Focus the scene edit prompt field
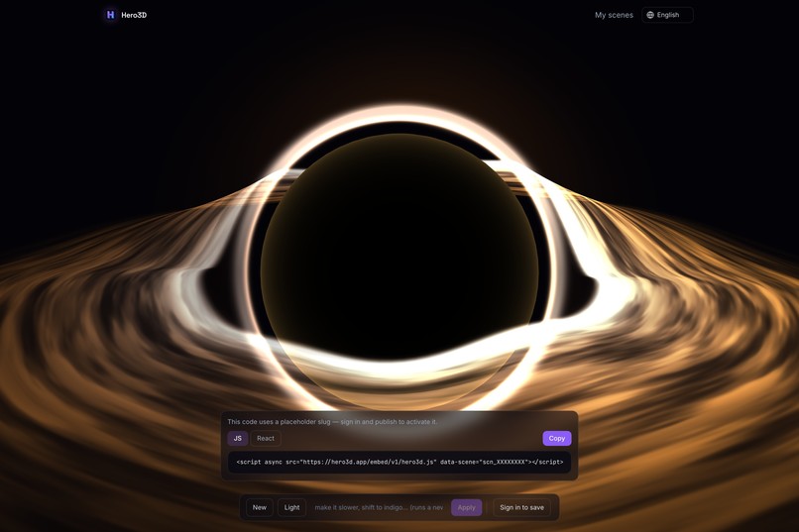This screenshot has width=799, height=532. 379,507
